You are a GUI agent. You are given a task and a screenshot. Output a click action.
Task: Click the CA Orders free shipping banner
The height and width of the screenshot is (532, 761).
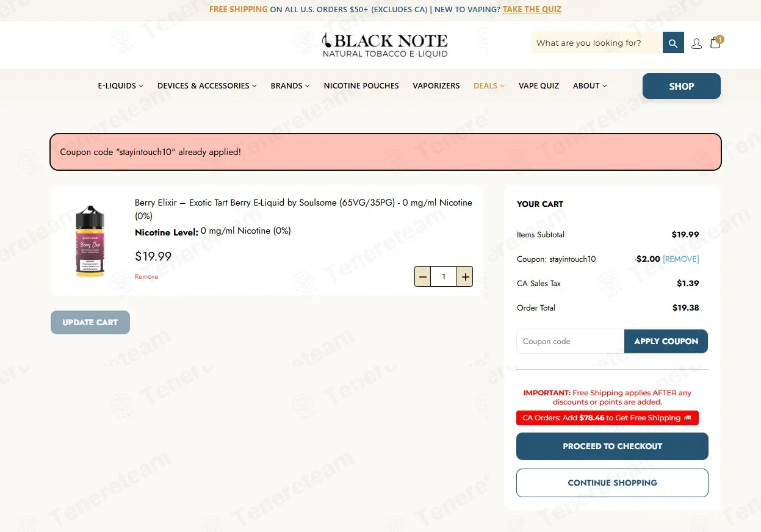point(607,418)
